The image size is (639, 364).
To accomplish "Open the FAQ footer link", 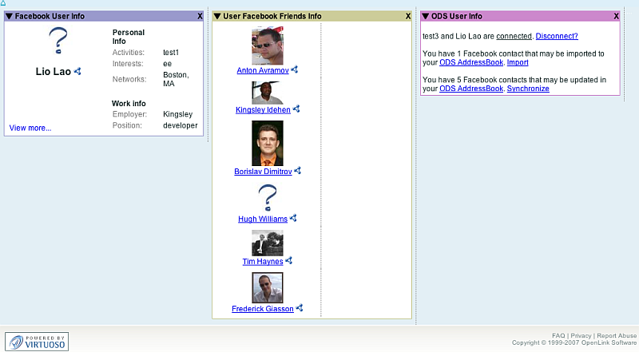I will pos(558,335).
